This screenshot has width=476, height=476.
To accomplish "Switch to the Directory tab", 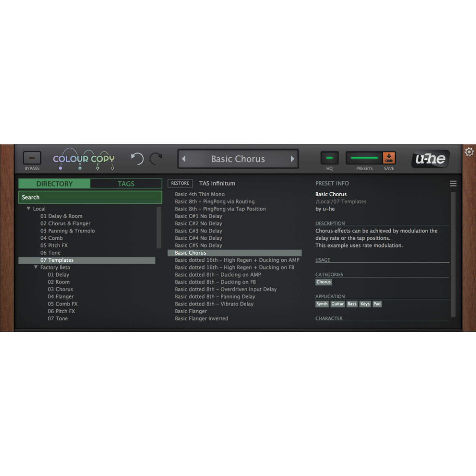I will point(54,184).
